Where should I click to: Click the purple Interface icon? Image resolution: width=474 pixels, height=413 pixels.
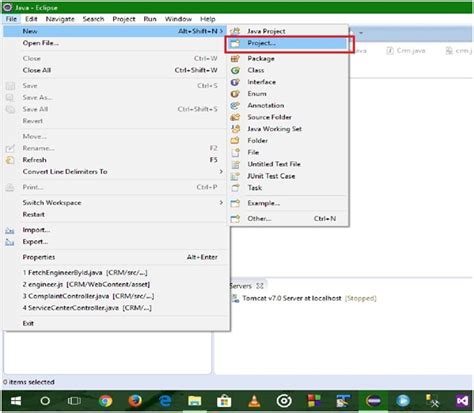[235, 82]
